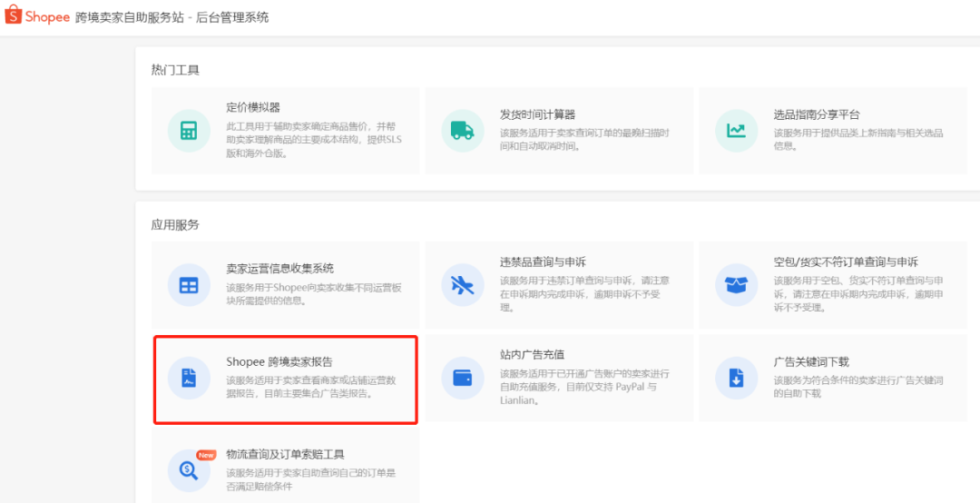Click the description under Shopee 跨境卖家报告

tap(310, 388)
